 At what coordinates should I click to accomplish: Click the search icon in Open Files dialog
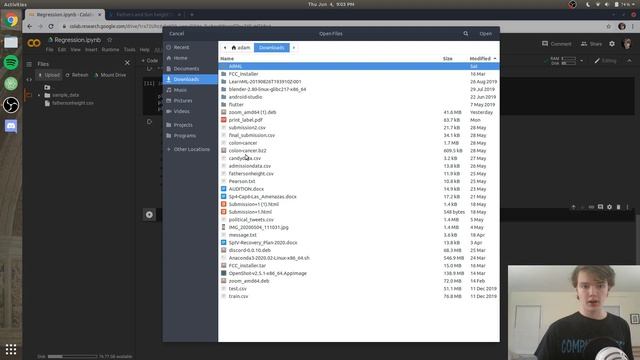point(466,33)
